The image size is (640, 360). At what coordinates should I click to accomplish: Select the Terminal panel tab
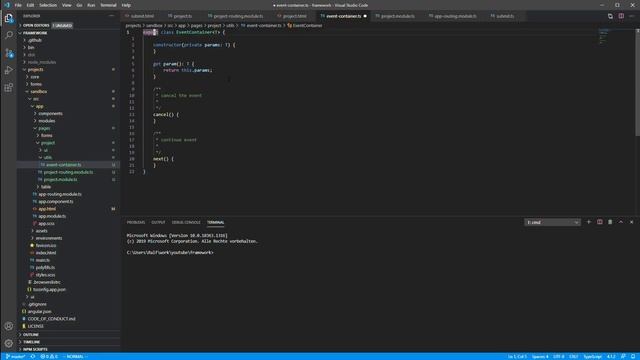click(216, 222)
